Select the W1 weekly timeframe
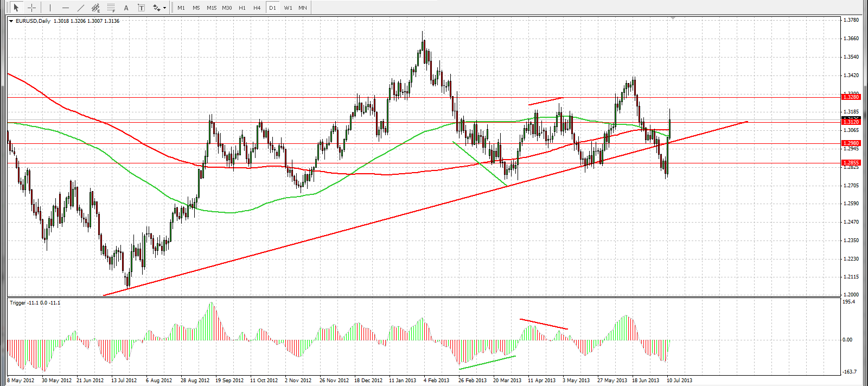The width and height of the screenshot is (868, 386). click(288, 8)
